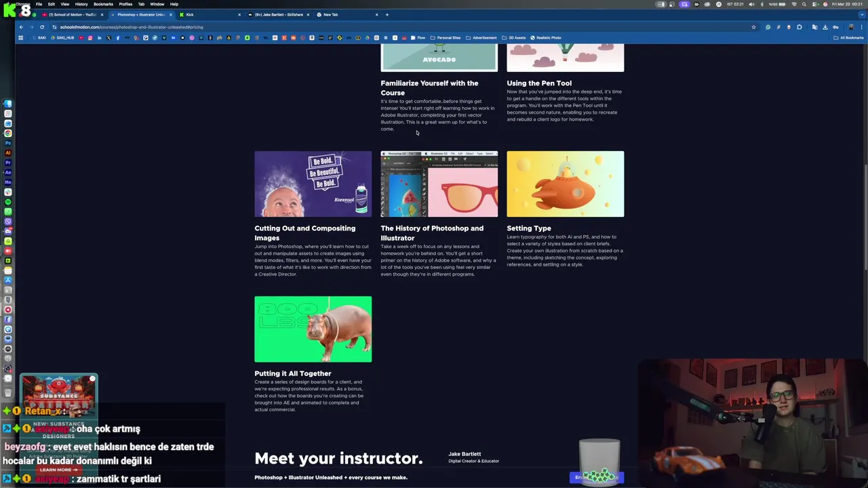Open the LinkedIn bookmark icon
The height and width of the screenshot is (488, 868).
click(100, 37)
